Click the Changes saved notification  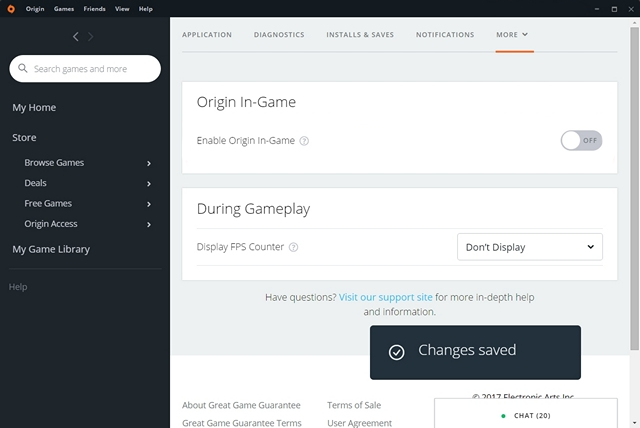point(475,353)
